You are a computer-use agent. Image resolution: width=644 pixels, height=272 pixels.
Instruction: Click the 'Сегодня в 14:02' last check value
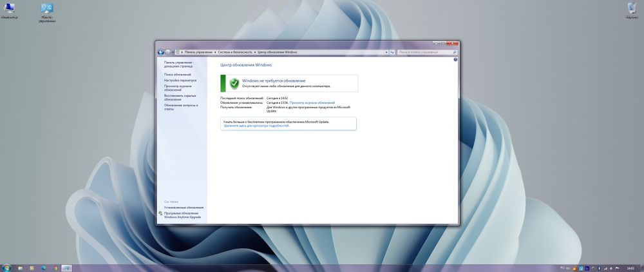point(277,99)
